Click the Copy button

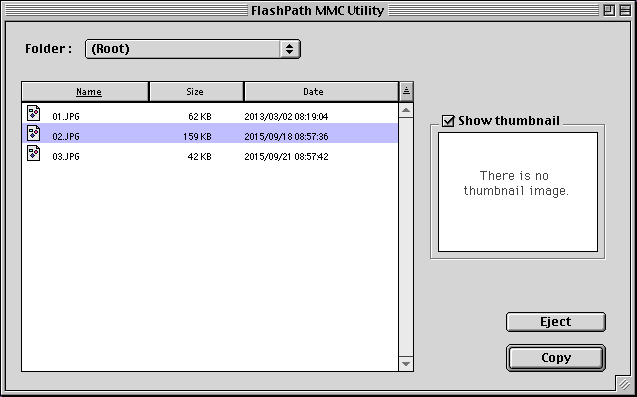pos(556,358)
